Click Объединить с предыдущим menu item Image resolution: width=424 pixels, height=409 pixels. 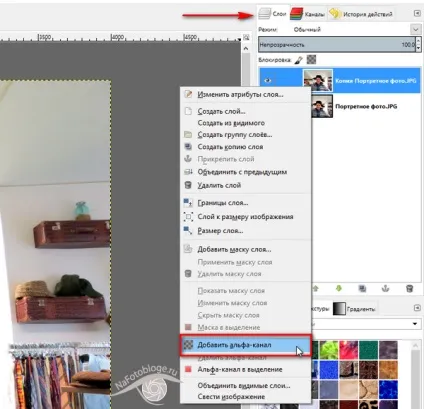245,172
